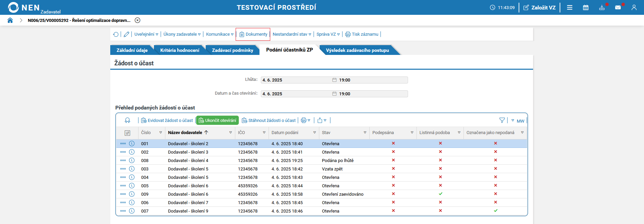Click Tisk záznamu
Viewport: 644px width, 224px height.
(x=362, y=34)
